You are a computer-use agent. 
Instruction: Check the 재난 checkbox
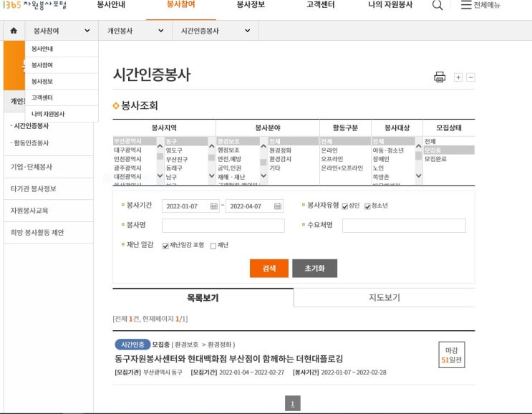213,246
